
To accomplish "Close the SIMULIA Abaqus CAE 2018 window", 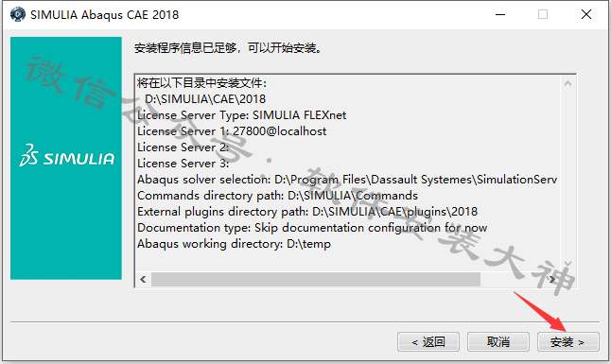I will point(586,15).
